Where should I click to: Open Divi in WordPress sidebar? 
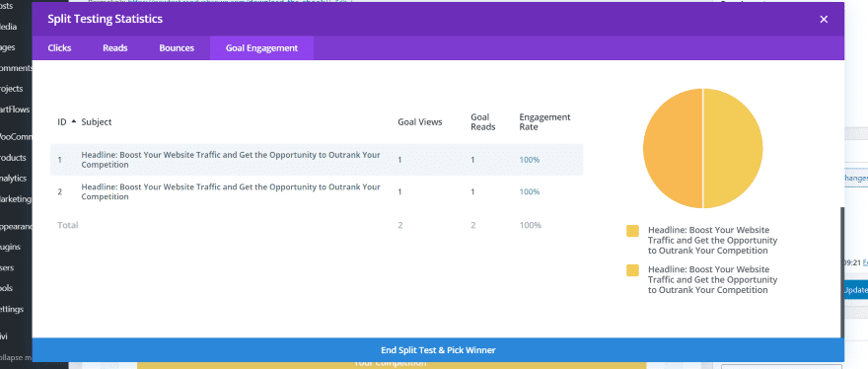[4, 335]
